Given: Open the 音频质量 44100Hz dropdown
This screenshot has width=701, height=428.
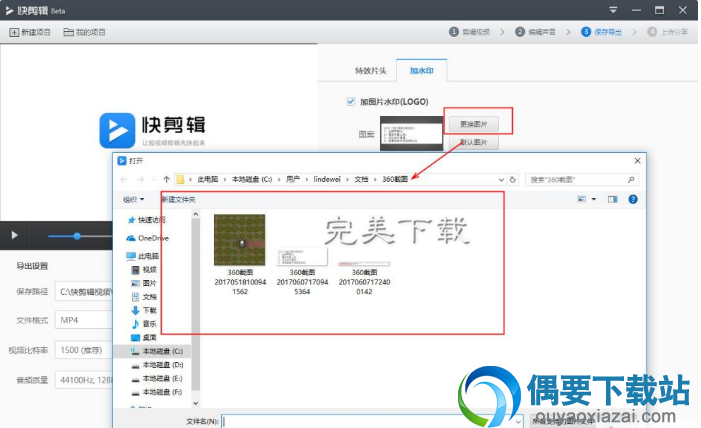Looking at the screenshot, I should pos(84,380).
